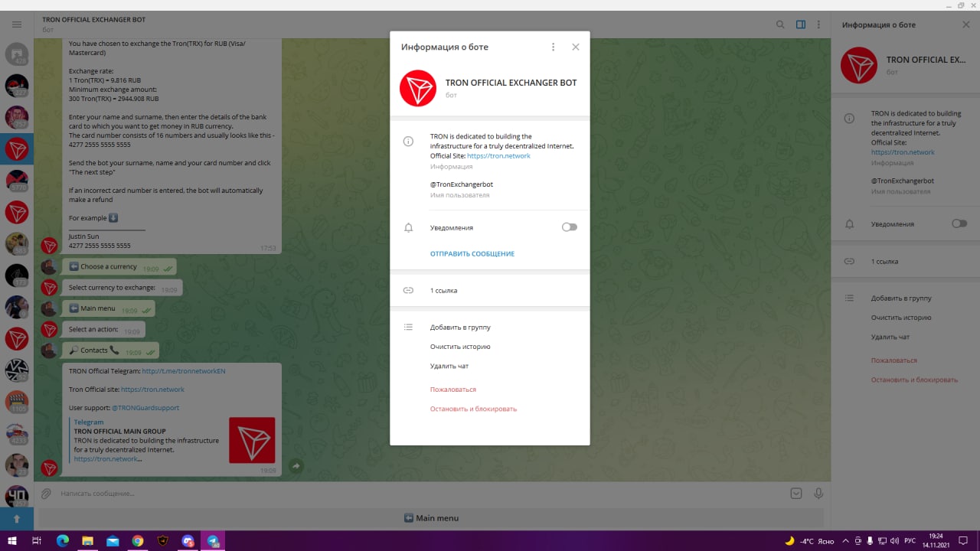Click the TRON bot avatar in the info dialog
Viewport: 980px width, 551px height.
pyautogui.click(x=418, y=88)
